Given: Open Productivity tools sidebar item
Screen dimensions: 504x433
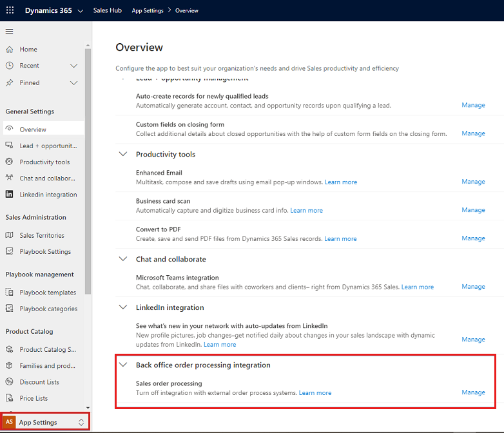Looking at the screenshot, I should pyautogui.click(x=44, y=162).
